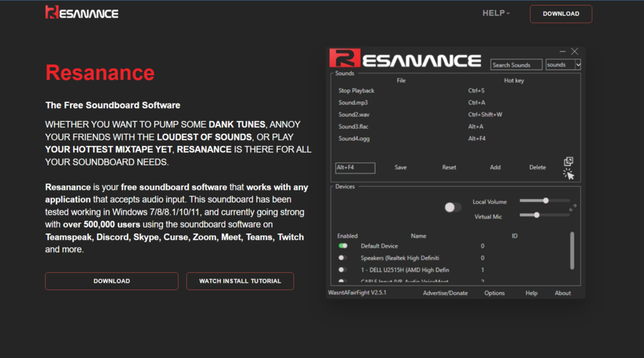The width and height of the screenshot is (644, 358).
Task: Click the devices list scrollbar
Action: point(572,251)
